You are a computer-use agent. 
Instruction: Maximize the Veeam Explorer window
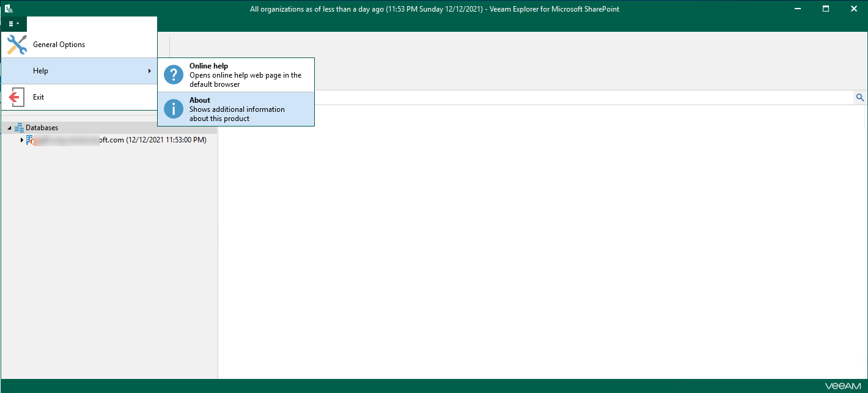point(826,9)
